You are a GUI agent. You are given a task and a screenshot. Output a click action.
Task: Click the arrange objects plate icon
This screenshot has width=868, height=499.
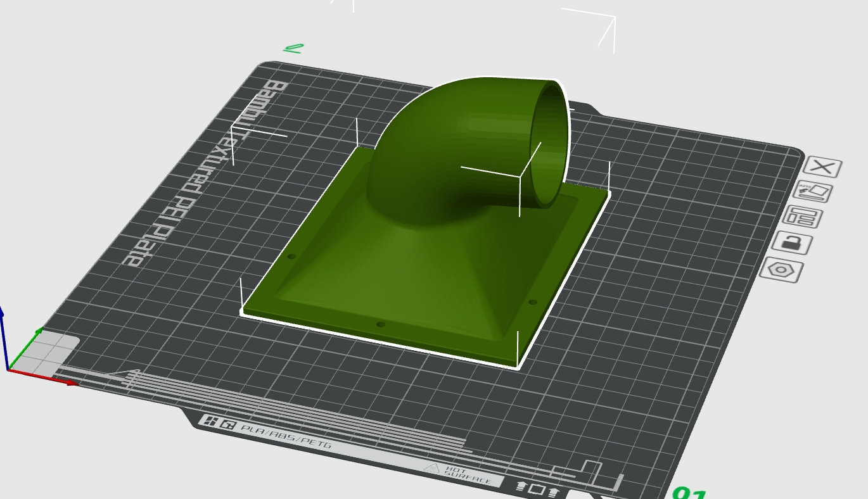[802, 217]
